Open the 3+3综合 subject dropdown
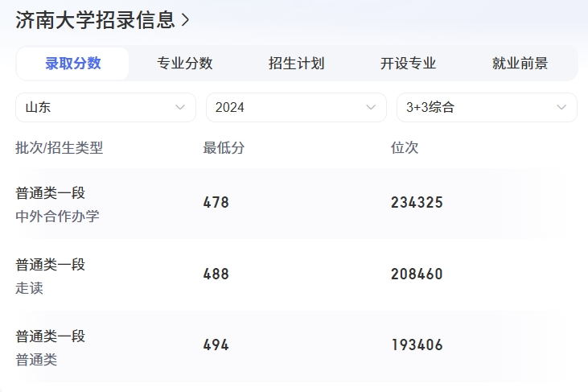588x392 pixels. (x=487, y=107)
